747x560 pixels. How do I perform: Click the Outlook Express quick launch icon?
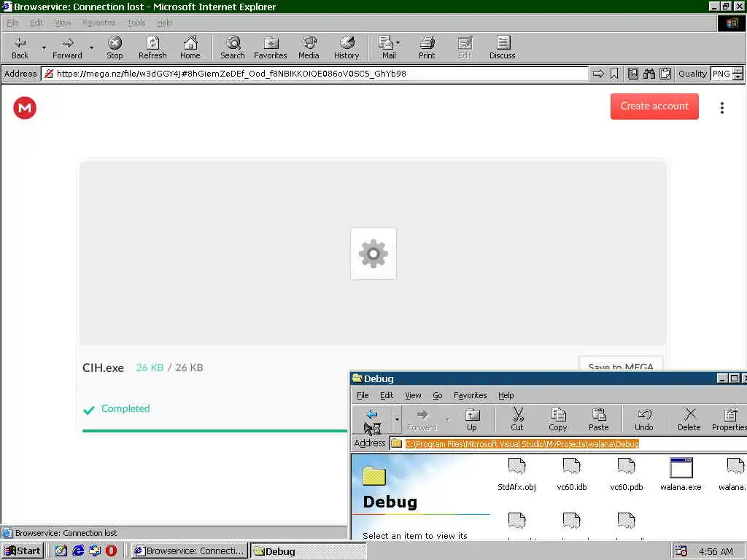94,551
